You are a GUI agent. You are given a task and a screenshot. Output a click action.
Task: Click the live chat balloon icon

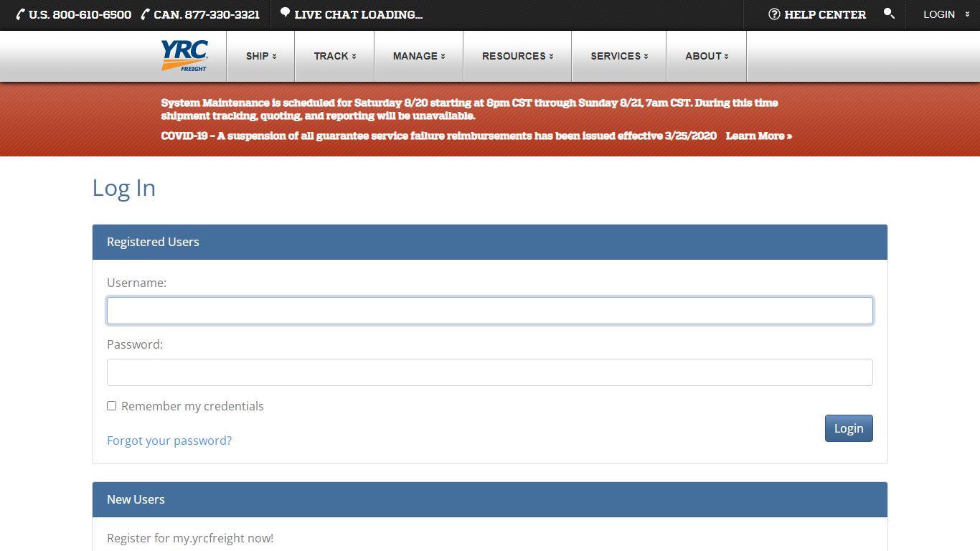[285, 13]
